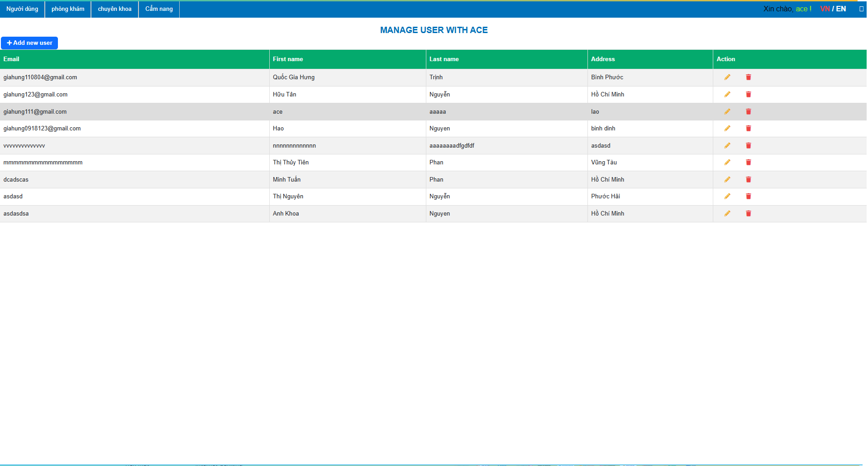Switch language to VN
The image size is (868, 466).
click(x=825, y=9)
